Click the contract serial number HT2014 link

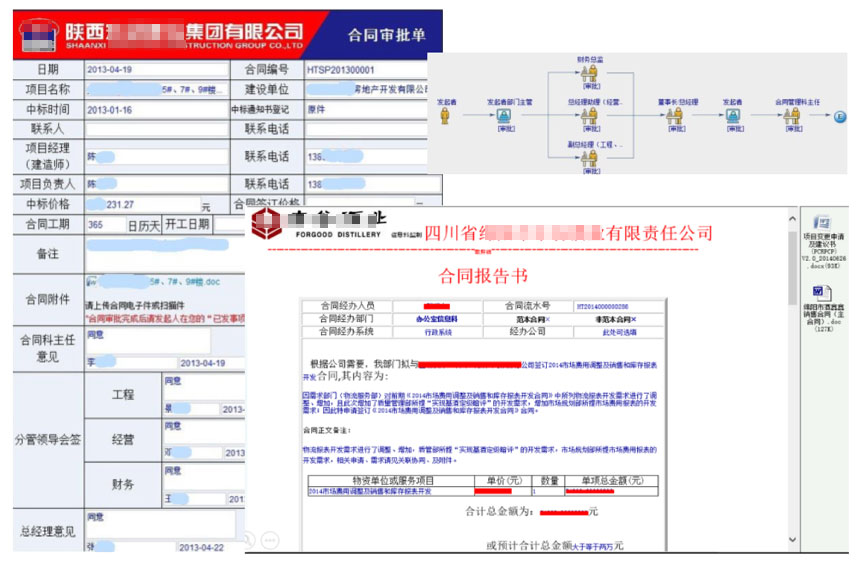coord(605,306)
